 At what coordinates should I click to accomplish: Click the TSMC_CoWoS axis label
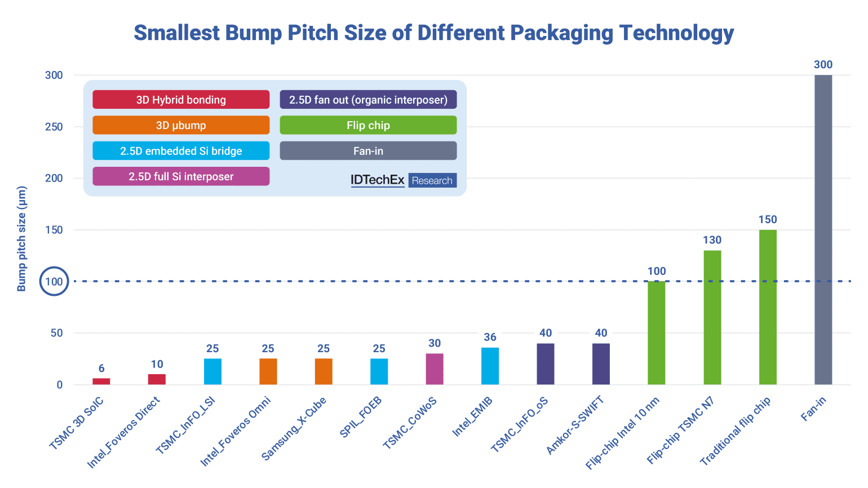[410, 423]
